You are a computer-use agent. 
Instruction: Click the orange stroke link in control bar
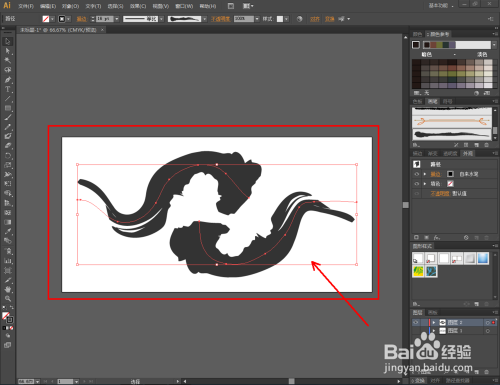(x=81, y=19)
